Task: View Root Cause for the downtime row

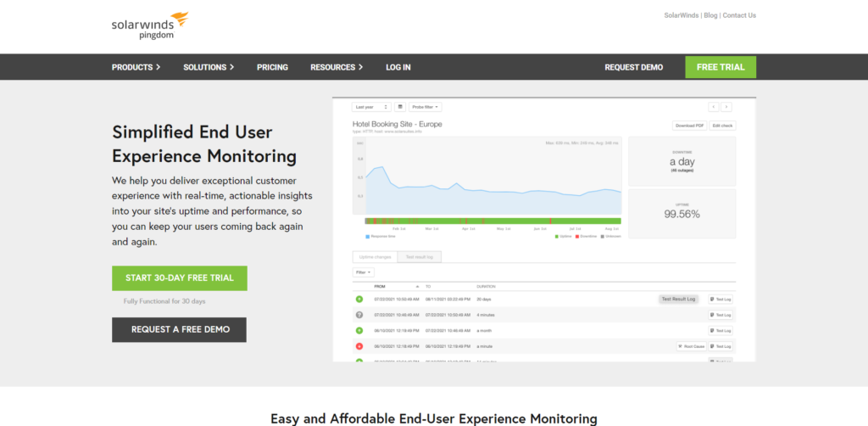Action: pos(692,346)
